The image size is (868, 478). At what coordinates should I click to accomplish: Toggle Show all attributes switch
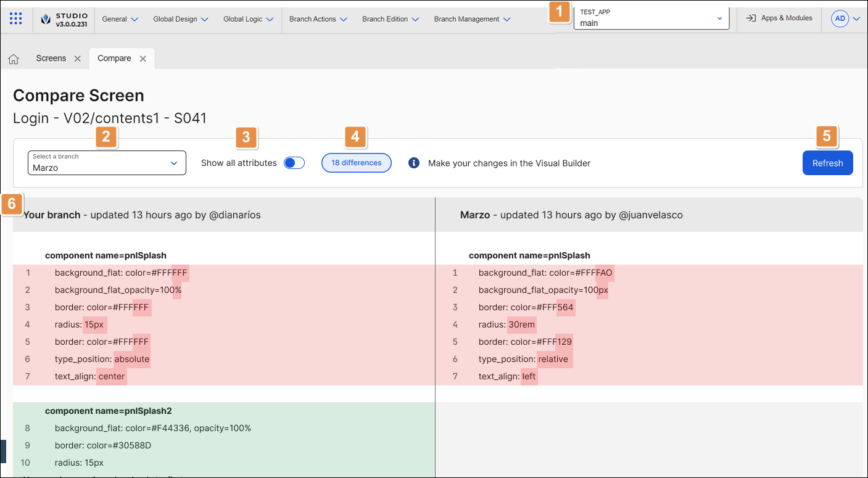pyautogui.click(x=294, y=163)
